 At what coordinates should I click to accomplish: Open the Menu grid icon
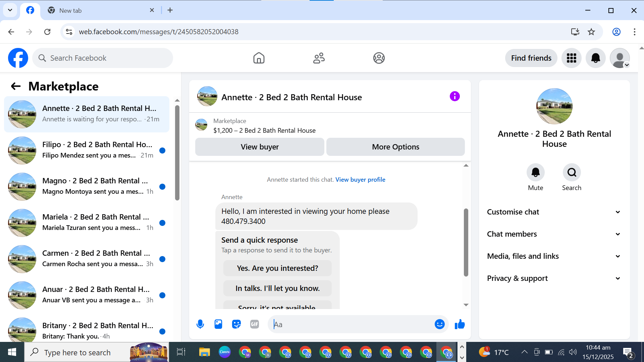572,58
